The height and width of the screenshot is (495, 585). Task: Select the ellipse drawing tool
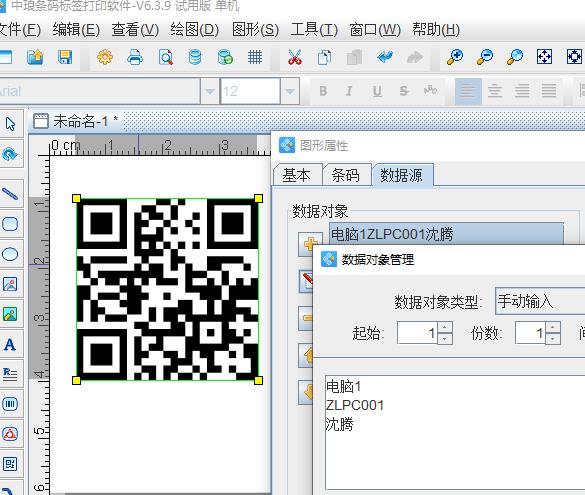click(x=10, y=254)
